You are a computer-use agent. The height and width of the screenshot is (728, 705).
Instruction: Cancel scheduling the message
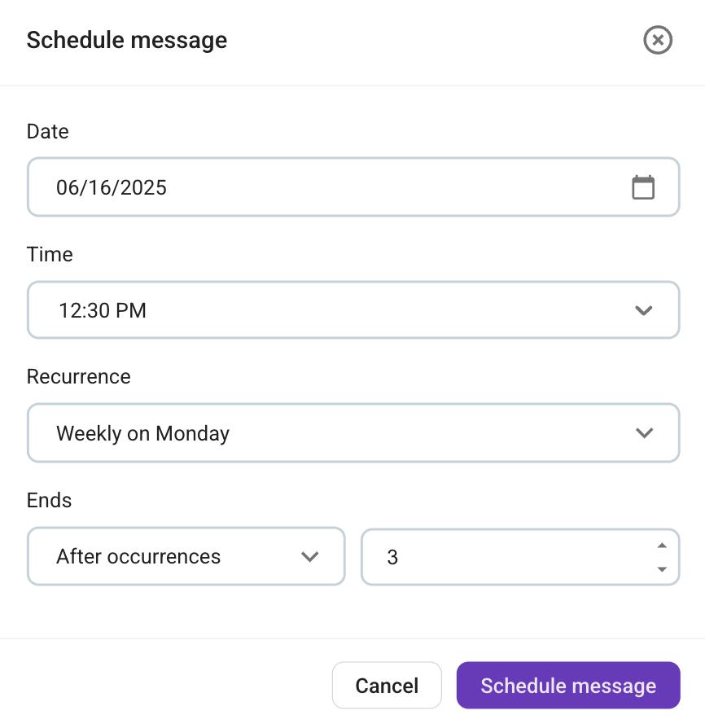tap(387, 686)
